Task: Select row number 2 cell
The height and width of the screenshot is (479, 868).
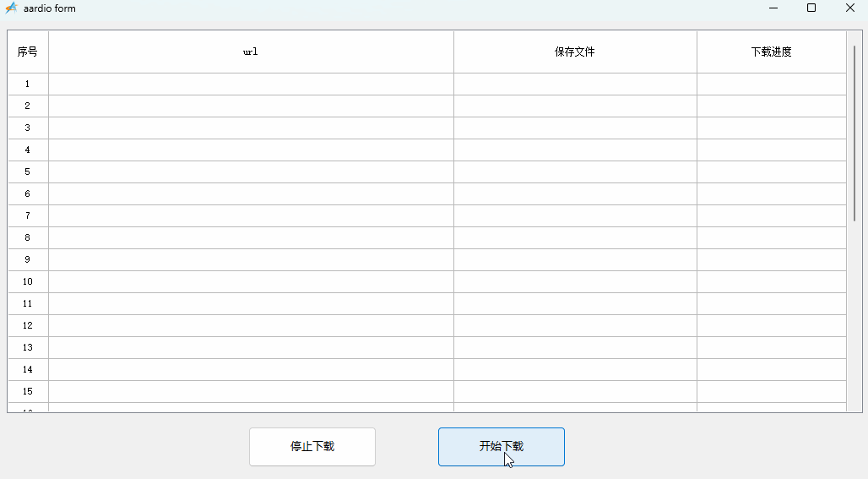Action: (x=28, y=106)
